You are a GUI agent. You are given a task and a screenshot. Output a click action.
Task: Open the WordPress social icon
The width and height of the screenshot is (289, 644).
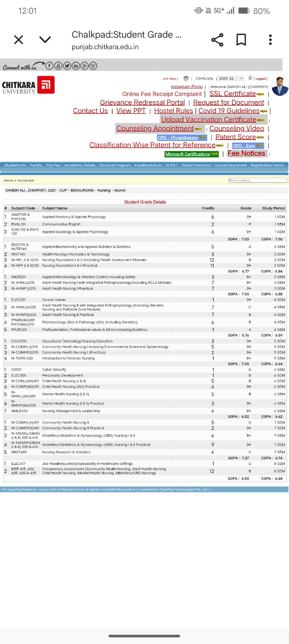point(93,66)
